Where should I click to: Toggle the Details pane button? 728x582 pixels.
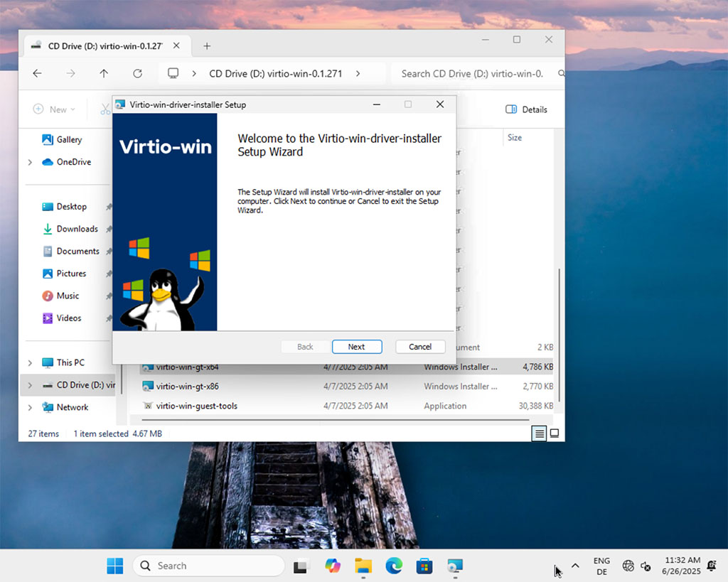pyautogui.click(x=527, y=109)
